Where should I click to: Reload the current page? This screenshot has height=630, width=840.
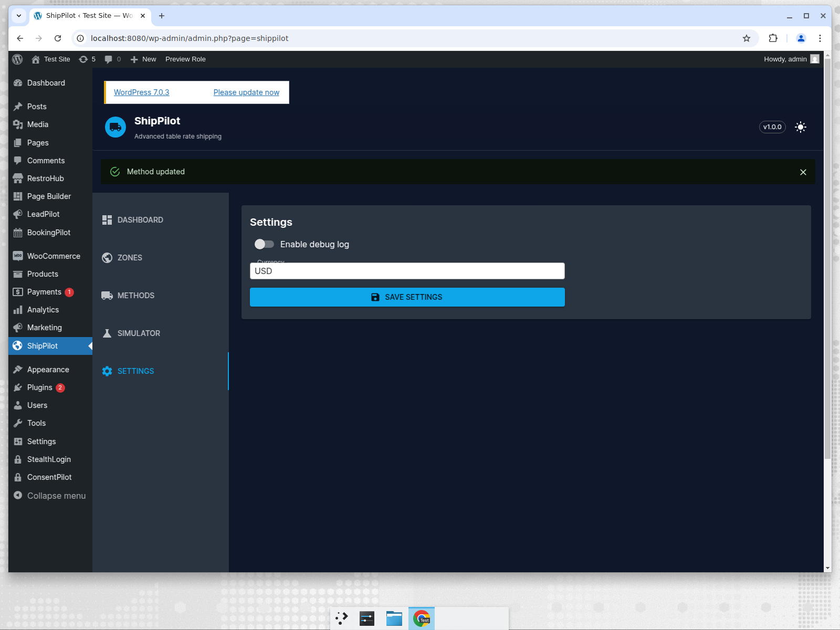[x=58, y=38]
